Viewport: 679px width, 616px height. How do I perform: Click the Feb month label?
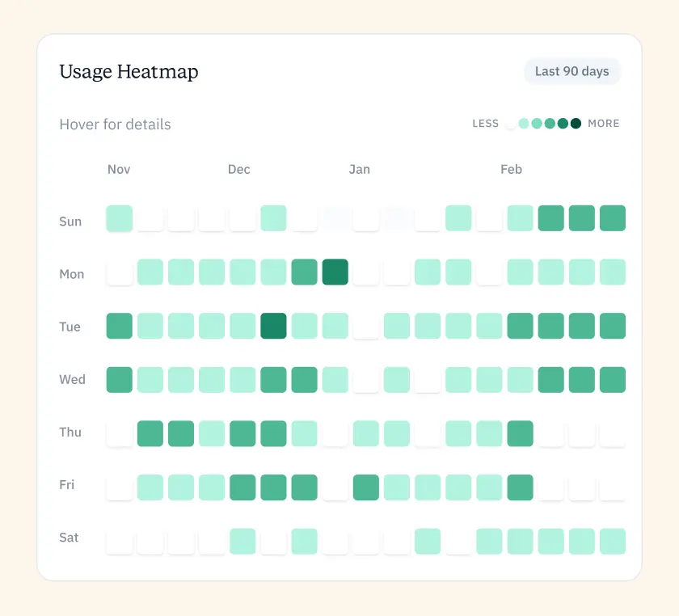(x=511, y=170)
